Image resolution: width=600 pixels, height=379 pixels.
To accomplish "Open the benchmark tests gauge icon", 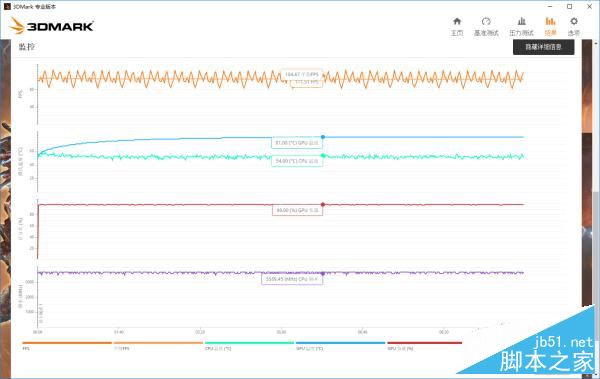I will (486, 21).
